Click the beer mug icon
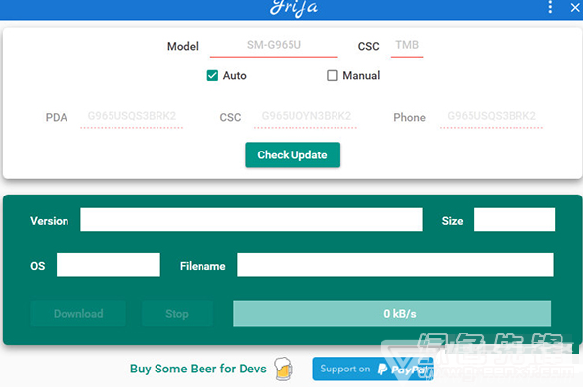This screenshot has width=583, height=392. (x=284, y=369)
